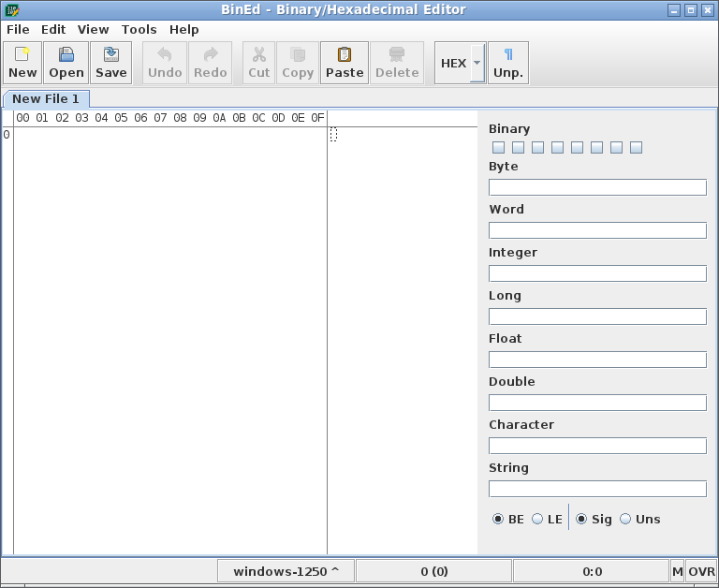The width and height of the screenshot is (719, 588).
Task: Click the text preview cursor area
Action: [333, 135]
